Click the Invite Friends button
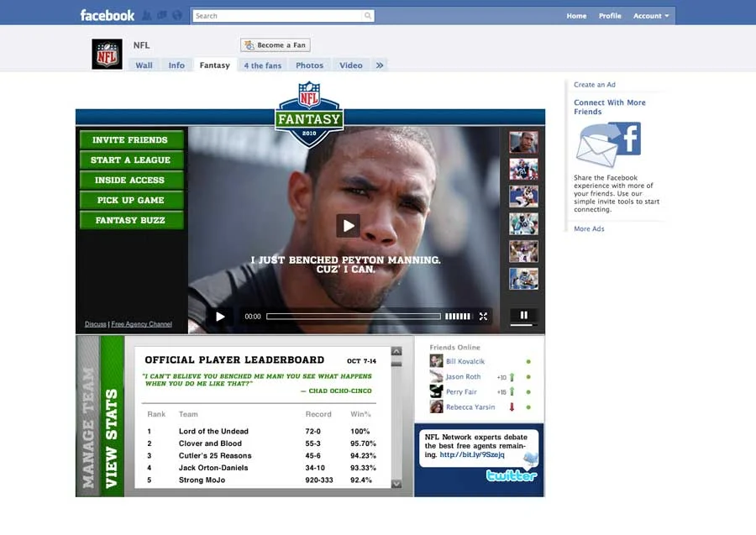The width and height of the screenshot is (756, 535). click(131, 139)
